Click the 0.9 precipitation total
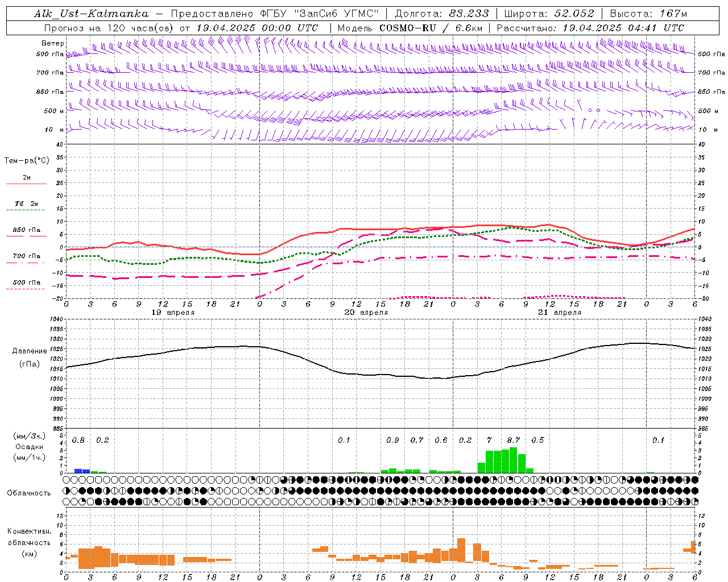 (x=392, y=440)
